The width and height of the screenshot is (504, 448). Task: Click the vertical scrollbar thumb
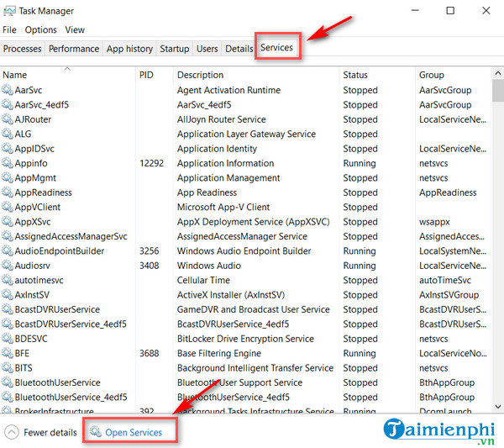pos(497,91)
